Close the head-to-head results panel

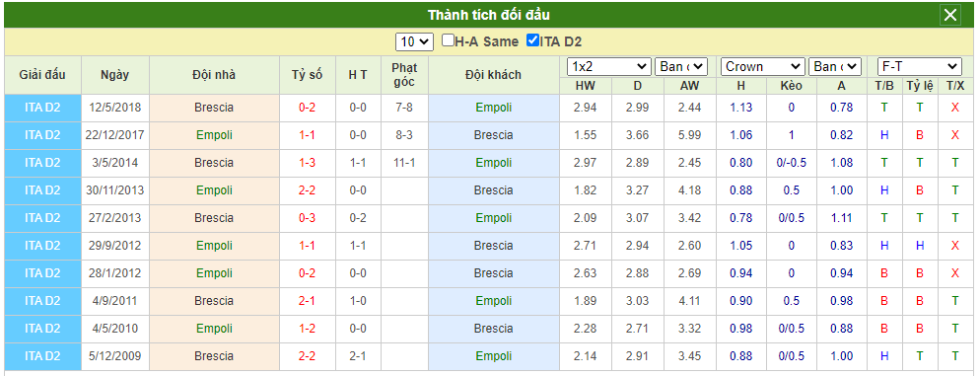(x=950, y=15)
